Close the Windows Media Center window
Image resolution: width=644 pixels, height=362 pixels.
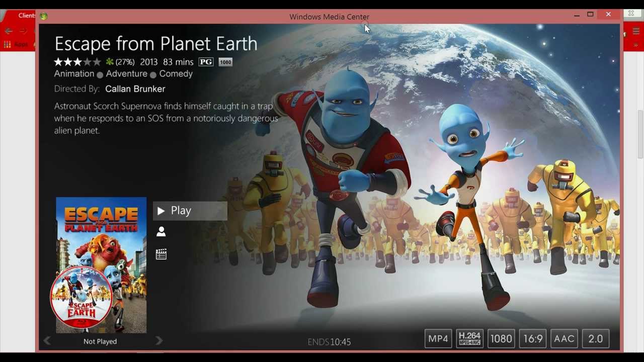coord(608,15)
